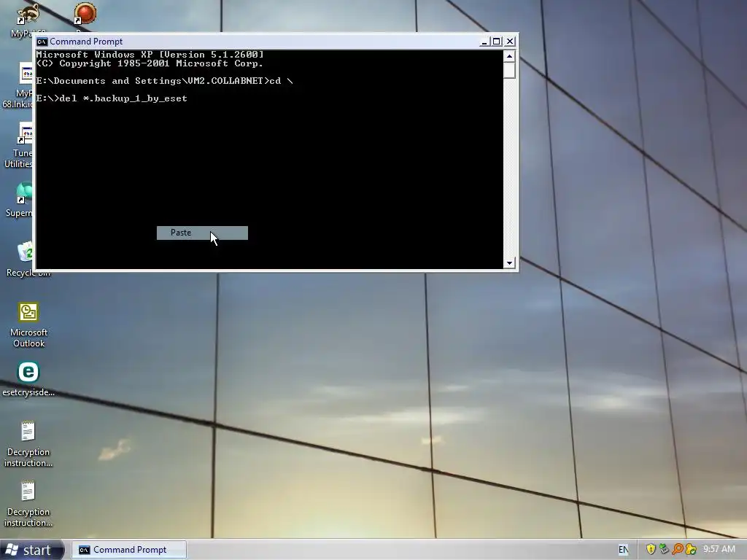
Task: Click the 9:57 AM taskbar clock
Action: (719, 550)
